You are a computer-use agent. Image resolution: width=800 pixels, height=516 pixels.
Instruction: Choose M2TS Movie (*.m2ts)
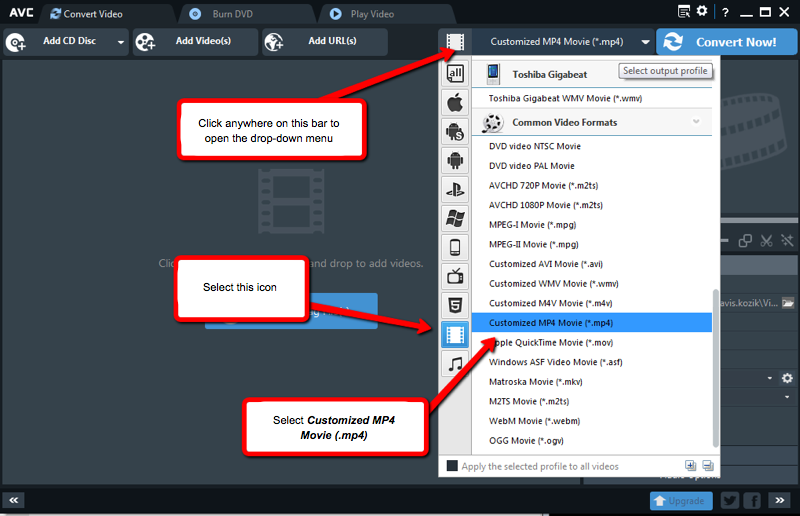(592, 401)
